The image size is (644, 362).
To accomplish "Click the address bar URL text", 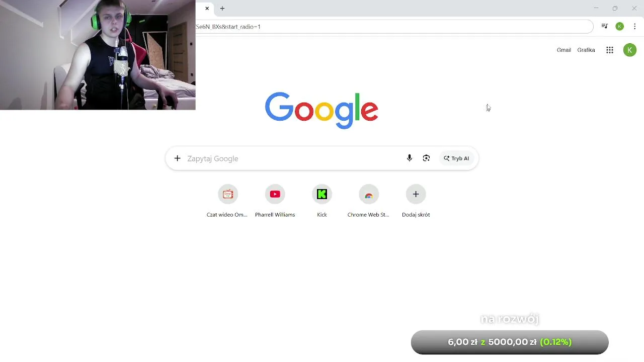I will [x=228, y=27].
